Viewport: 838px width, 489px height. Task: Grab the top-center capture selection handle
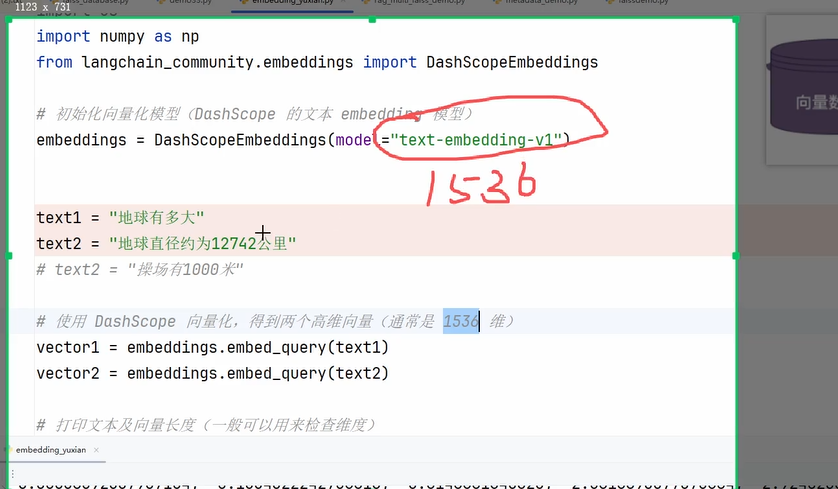point(372,20)
